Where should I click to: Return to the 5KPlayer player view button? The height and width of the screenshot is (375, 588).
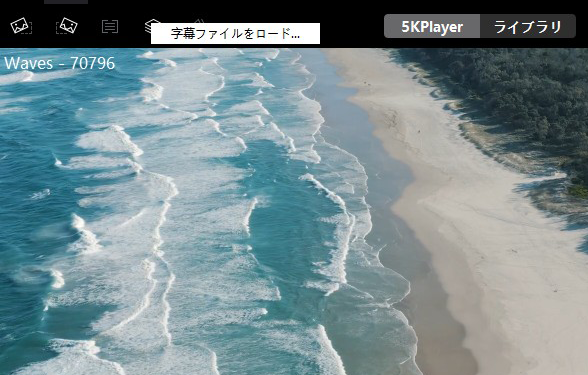click(432, 26)
